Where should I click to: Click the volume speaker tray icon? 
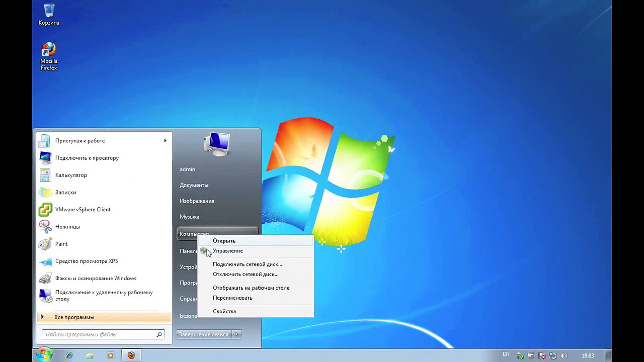pyautogui.click(x=564, y=356)
